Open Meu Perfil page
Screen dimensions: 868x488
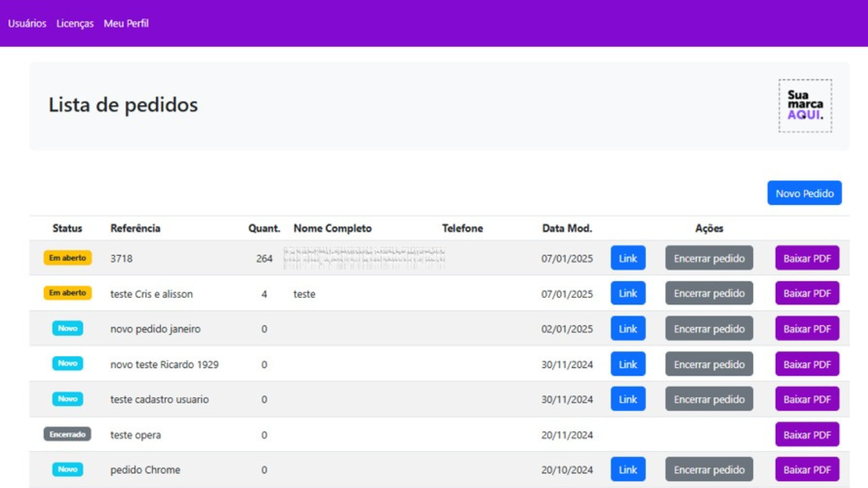(126, 24)
